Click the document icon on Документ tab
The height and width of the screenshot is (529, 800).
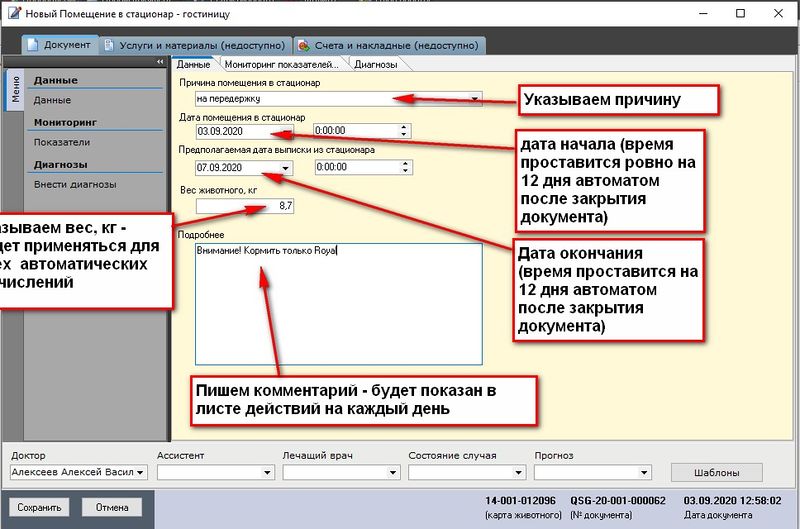click(x=33, y=45)
